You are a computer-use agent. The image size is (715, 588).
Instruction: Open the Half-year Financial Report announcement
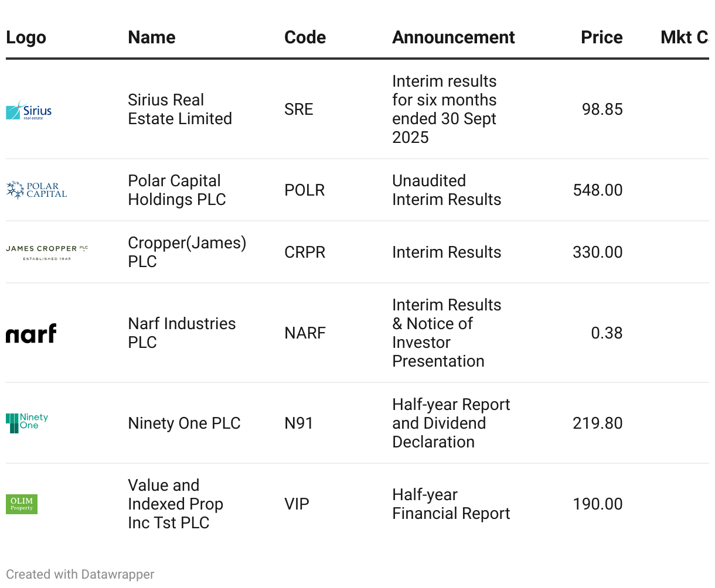pos(451,504)
